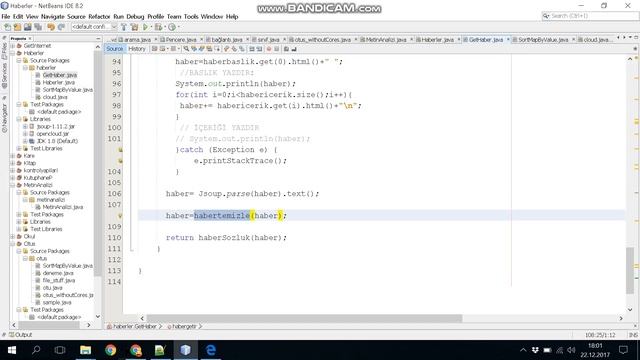Click the Windows Start button
The image size is (640, 360).
(x=11, y=350)
